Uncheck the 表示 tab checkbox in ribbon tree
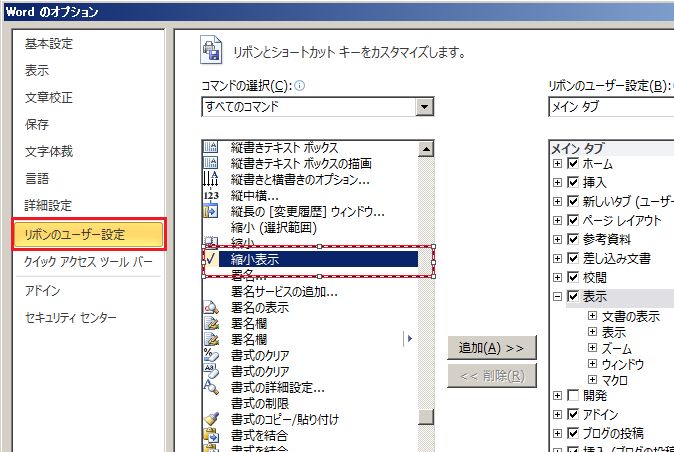The height and width of the screenshot is (452, 674). click(573, 296)
